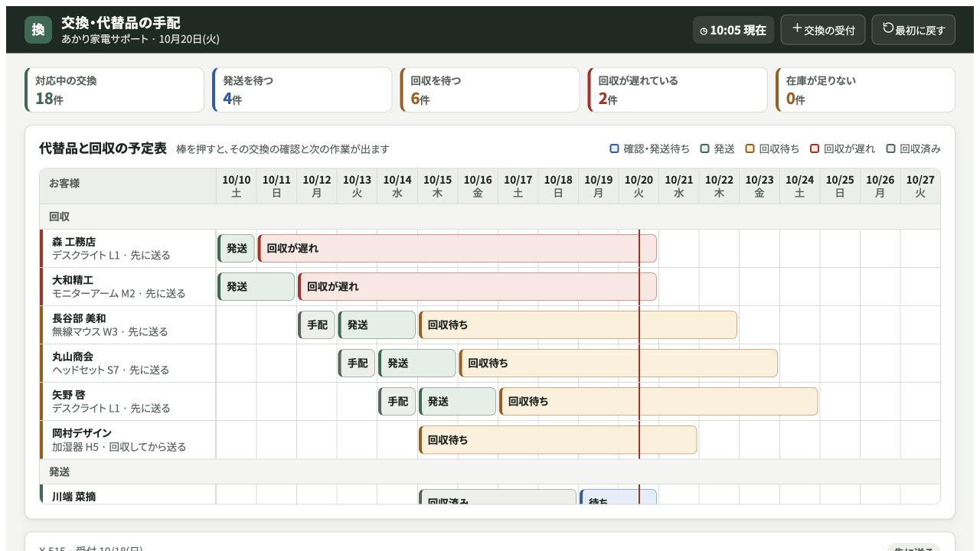Select the customer name 丸山商会
980x551 pixels.
[73, 357]
